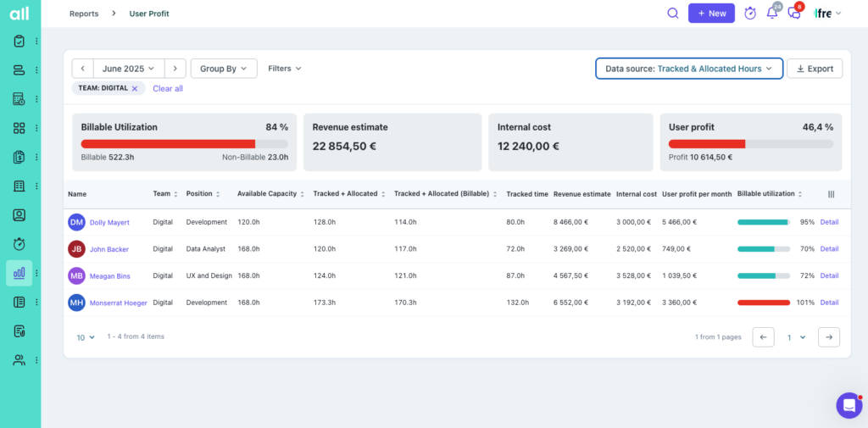Open Monserrat Hoeger's Detail link

(829, 303)
